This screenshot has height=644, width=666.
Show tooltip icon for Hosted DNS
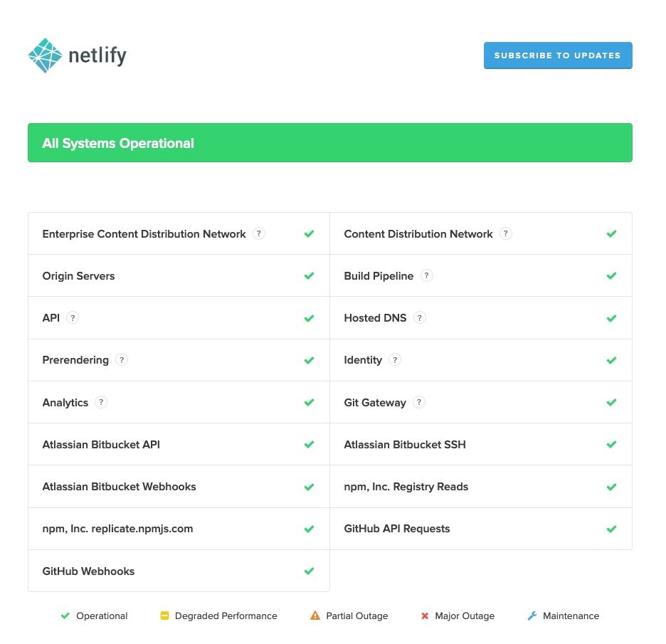(420, 318)
